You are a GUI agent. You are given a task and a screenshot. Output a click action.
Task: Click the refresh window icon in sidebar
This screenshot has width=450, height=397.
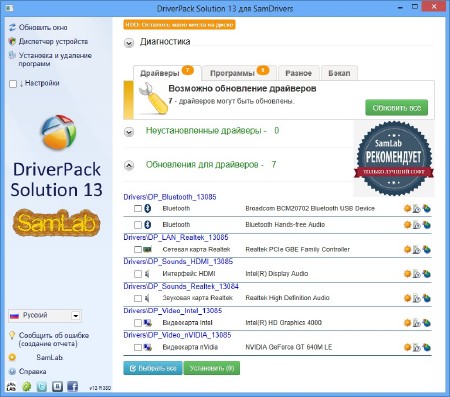(x=12, y=27)
